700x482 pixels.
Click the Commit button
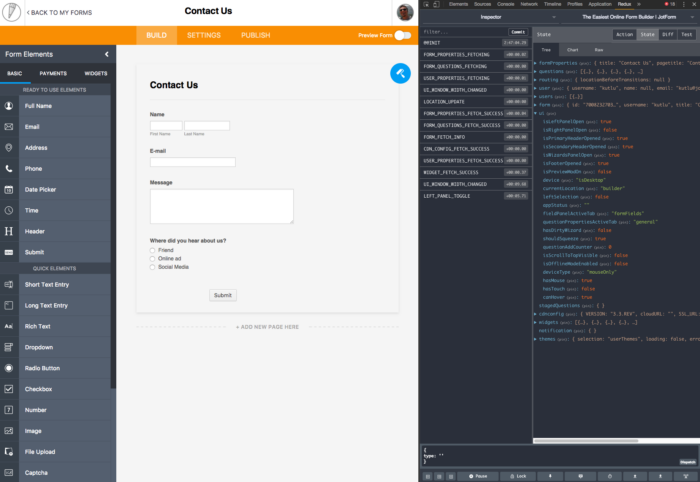[518, 32]
